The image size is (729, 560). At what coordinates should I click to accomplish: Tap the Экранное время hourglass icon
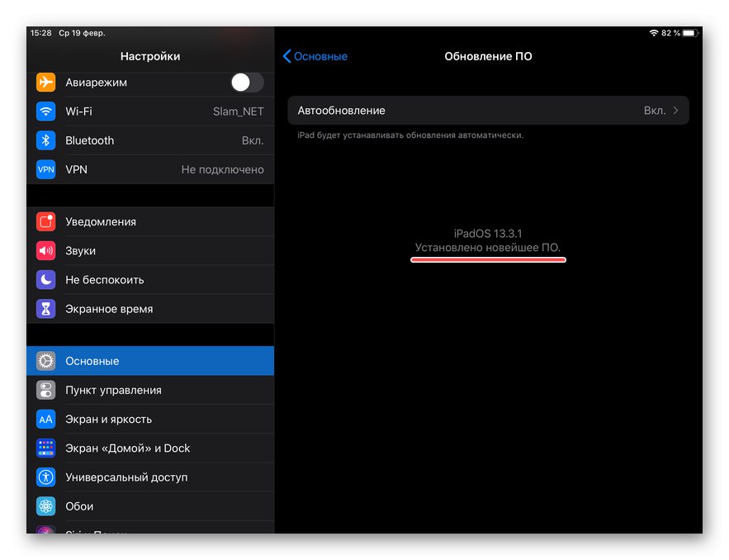(45, 309)
